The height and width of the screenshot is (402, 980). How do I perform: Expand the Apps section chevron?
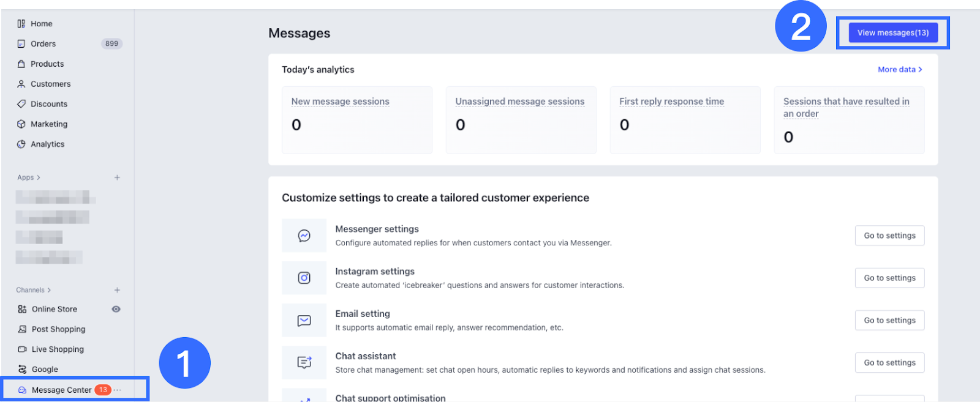[39, 177]
